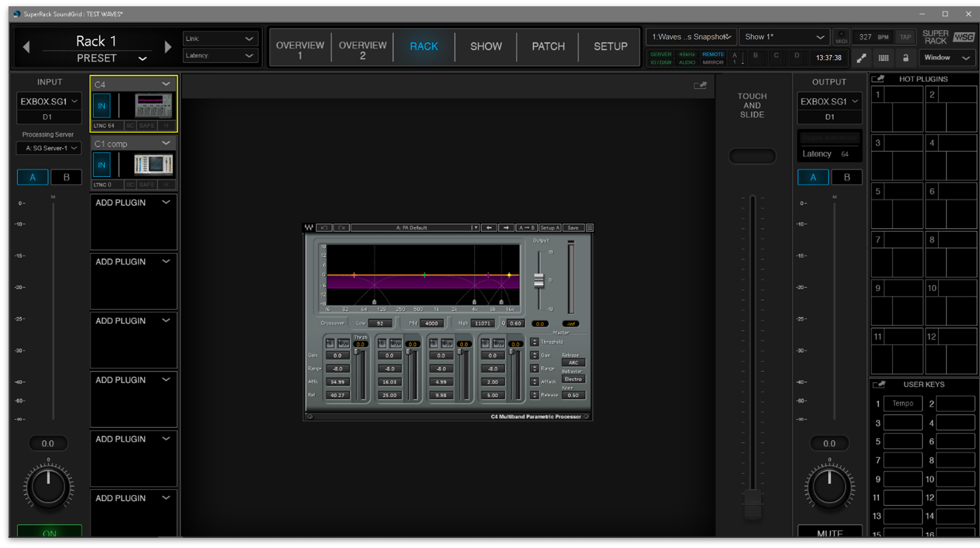Toggle bypass on the fourth C4 band
Image resolution: width=980 pixels, height=548 pixels.
499,343
